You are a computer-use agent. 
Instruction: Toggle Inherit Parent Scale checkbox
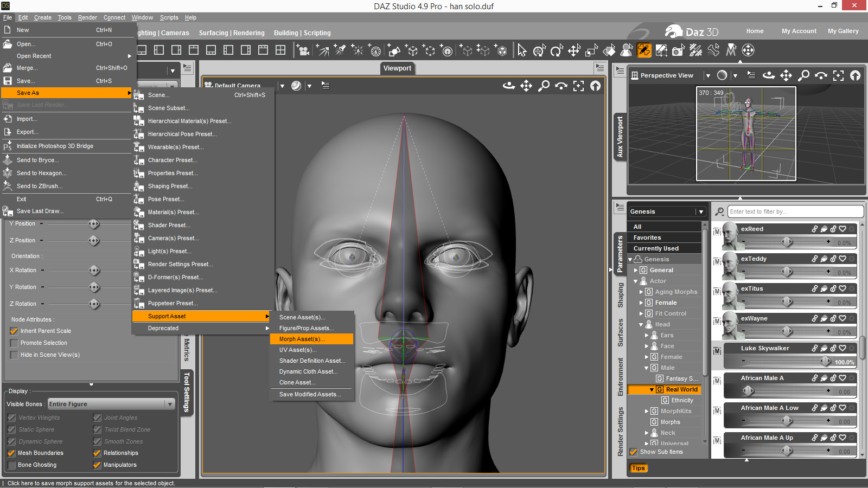click(x=14, y=331)
